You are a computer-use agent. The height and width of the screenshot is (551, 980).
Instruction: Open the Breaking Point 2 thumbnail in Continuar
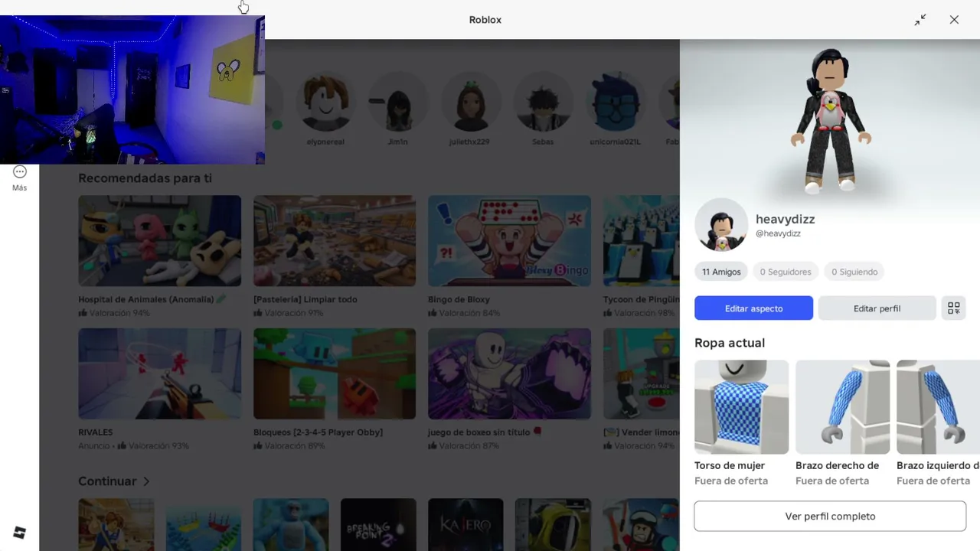[378, 525]
